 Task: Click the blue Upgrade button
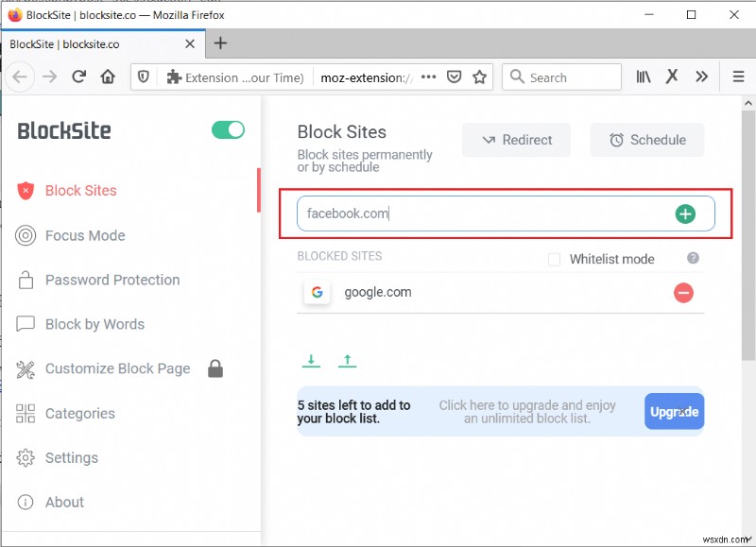pyautogui.click(x=674, y=411)
